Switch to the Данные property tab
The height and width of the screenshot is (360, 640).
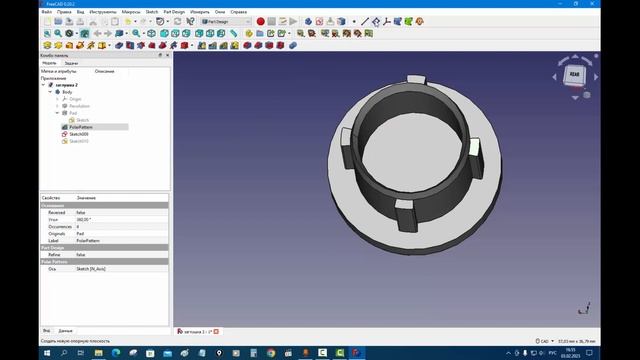65,331
